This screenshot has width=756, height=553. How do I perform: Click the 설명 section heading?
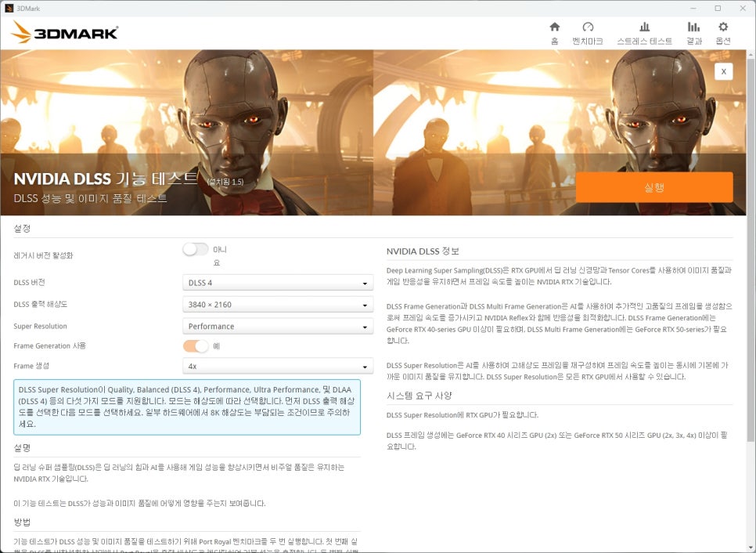coord(22,448)
